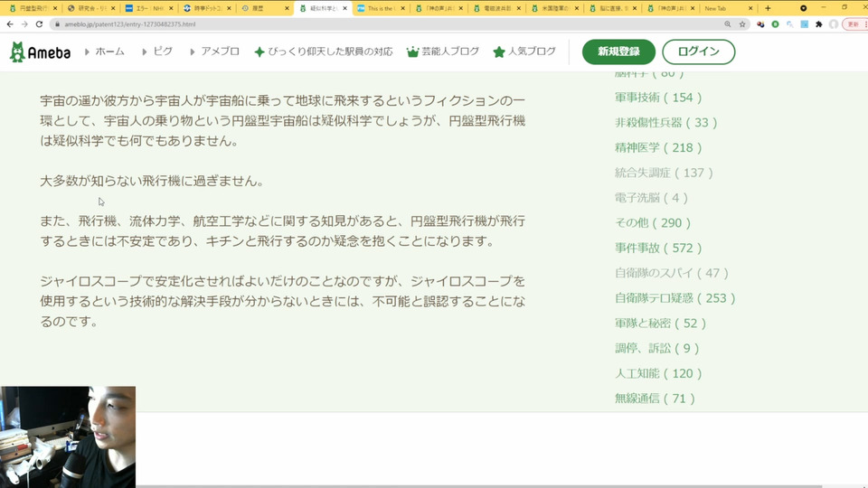Bookmark this page with the star icon
This screenshot has width=868, height=488.
coord(742,24)
